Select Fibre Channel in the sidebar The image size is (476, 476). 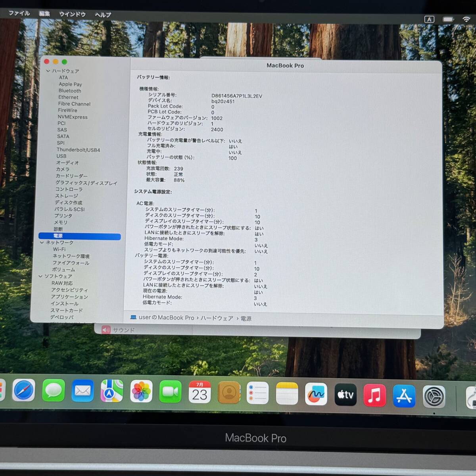click(74, 104)
